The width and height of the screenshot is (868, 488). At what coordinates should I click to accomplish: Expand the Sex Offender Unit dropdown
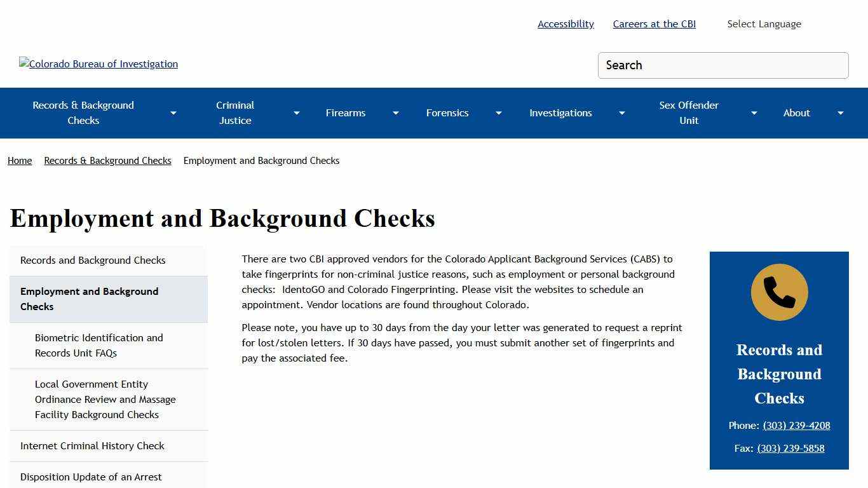(x=754, y=112)
